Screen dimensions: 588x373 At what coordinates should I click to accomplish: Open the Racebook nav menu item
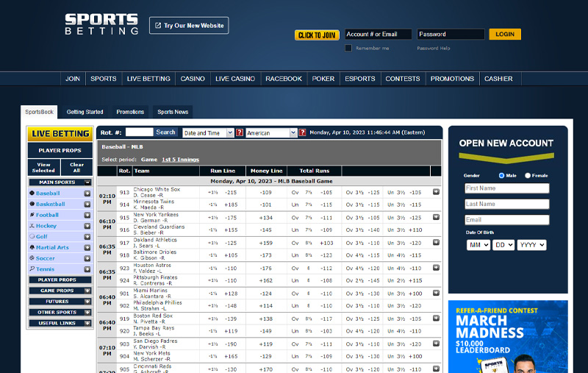point(284,79)
